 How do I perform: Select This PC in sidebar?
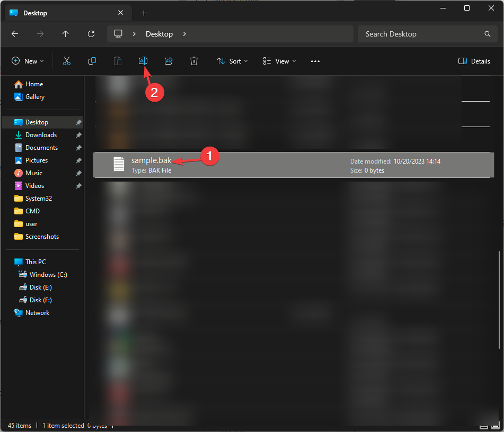(36, 262)
